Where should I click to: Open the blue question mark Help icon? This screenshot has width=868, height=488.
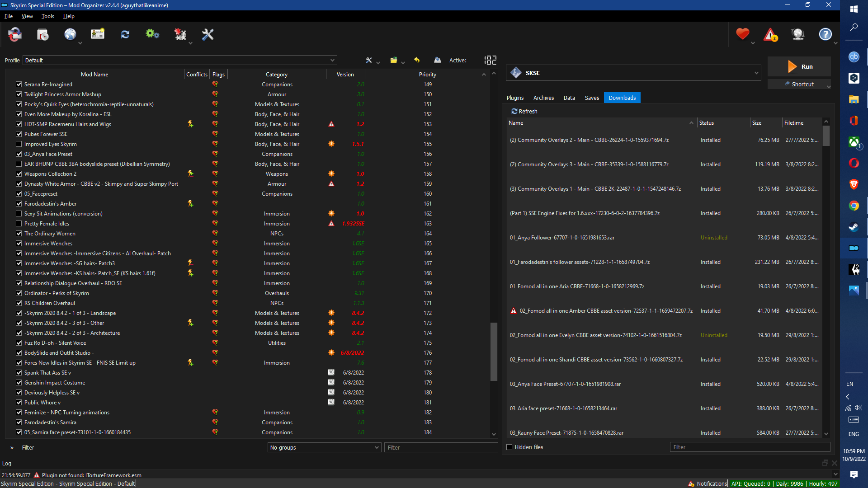click(x=826, y=34)
